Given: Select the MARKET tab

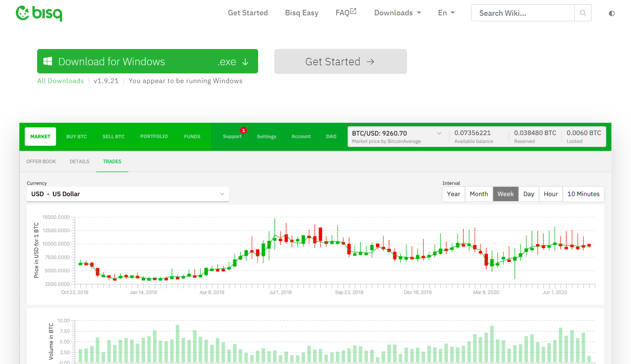Looking at the screenshot, I should pos(41,136).
